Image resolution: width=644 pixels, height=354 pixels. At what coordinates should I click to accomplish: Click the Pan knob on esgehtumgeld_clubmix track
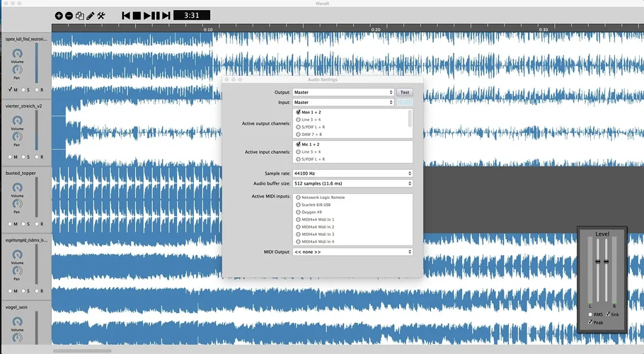17,270
